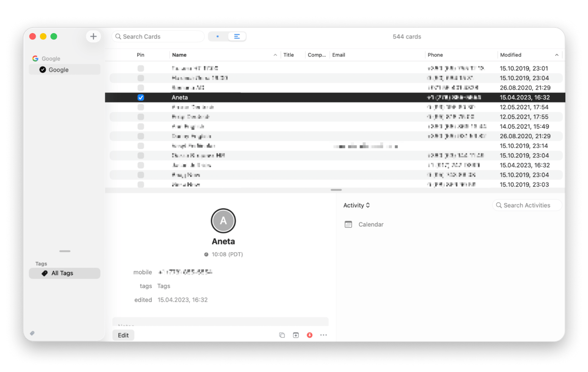Click the red circular icon in bottom toolbar
588x372 pixels.
point(309,335)
